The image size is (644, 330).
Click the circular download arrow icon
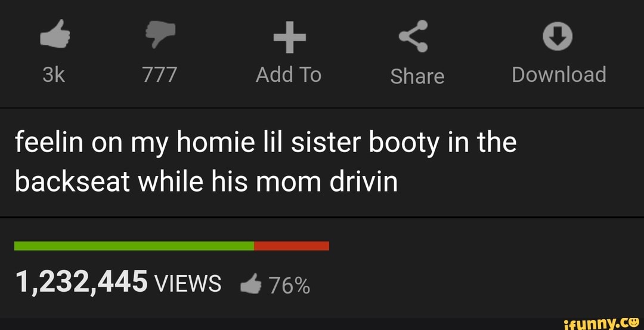(558, 36)
